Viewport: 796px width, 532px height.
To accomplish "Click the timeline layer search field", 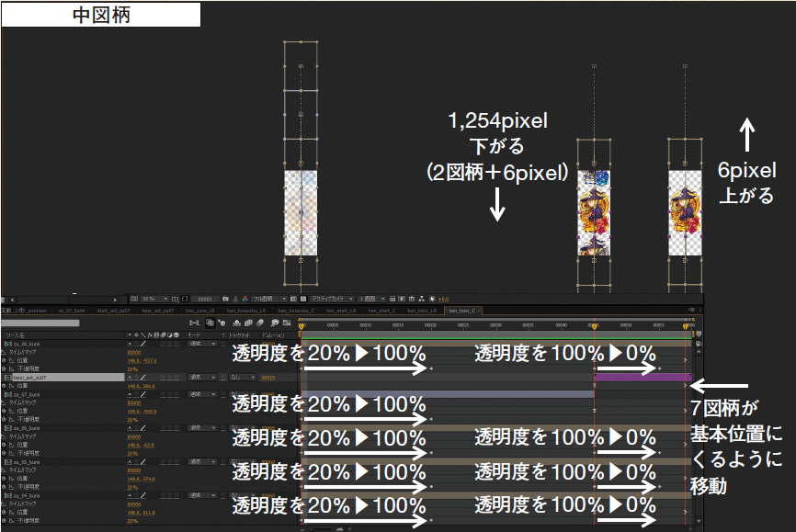I will coord(40,323).
